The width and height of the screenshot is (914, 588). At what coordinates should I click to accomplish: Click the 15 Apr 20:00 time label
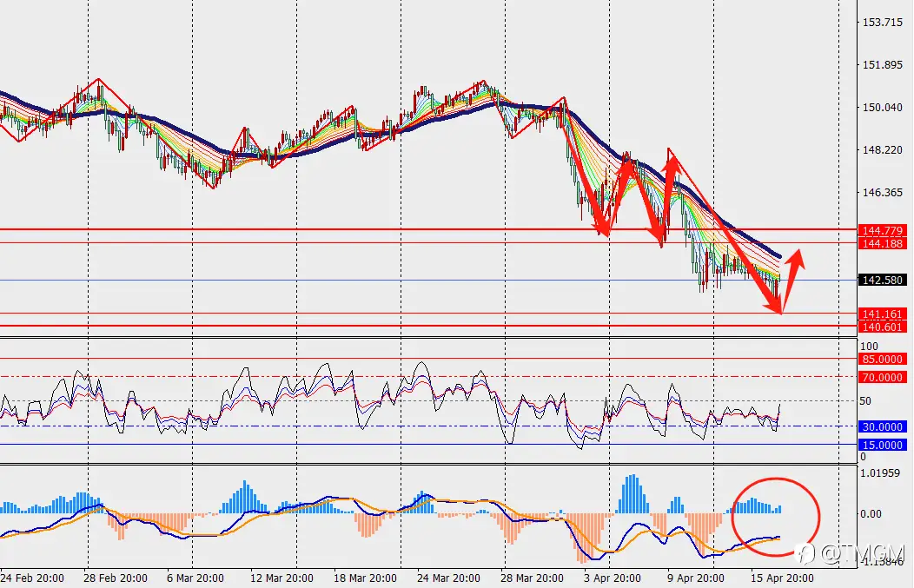click(782, 578)
